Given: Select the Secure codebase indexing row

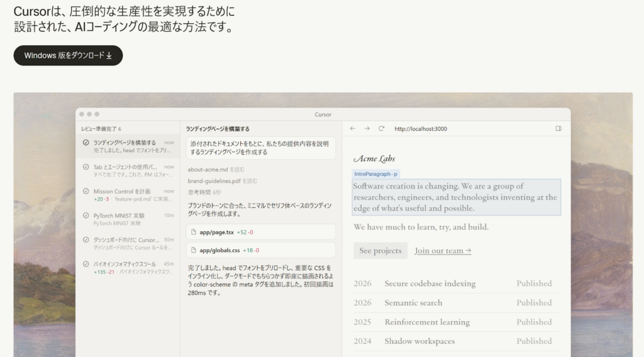Looking at the screenshot, I should pyautogui.click(x=456, y=283).
